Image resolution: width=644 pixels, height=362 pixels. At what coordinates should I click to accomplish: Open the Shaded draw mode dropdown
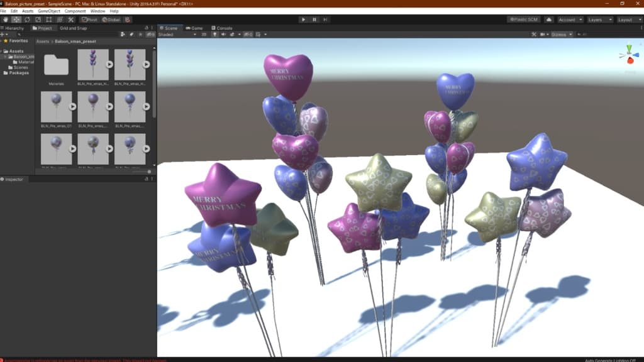175,35
